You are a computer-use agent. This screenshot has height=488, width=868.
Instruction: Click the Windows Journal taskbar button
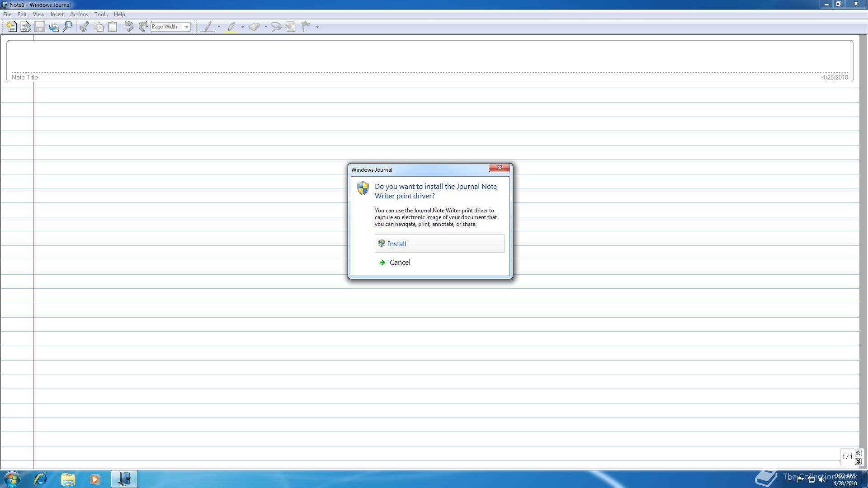[x=124, y=479]
